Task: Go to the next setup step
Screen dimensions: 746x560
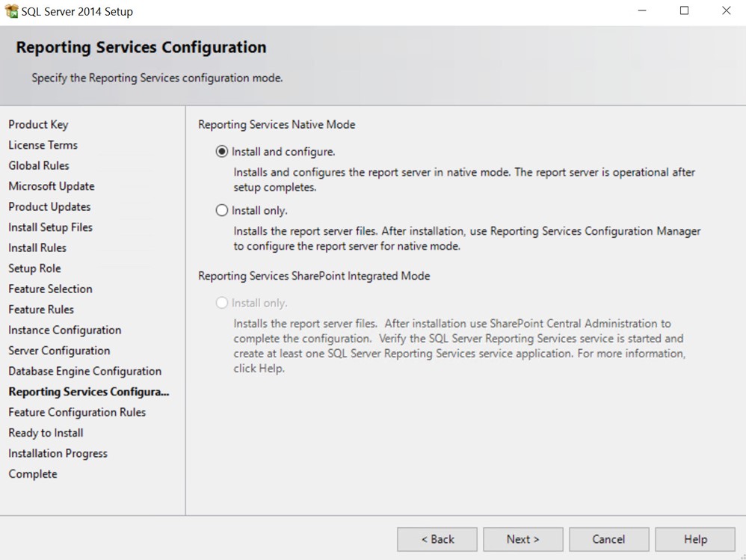Action: tap(522, 539)
